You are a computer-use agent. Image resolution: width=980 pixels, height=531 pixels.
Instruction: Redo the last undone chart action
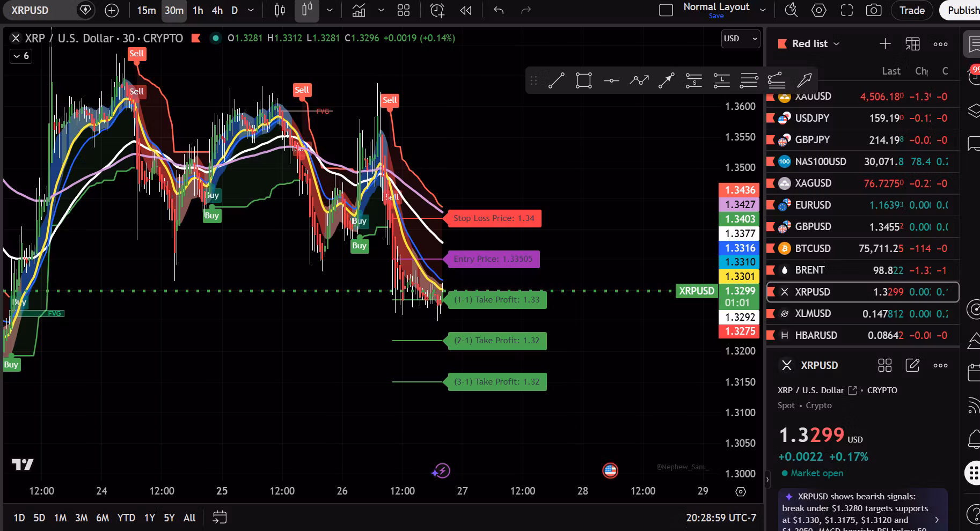526,10
